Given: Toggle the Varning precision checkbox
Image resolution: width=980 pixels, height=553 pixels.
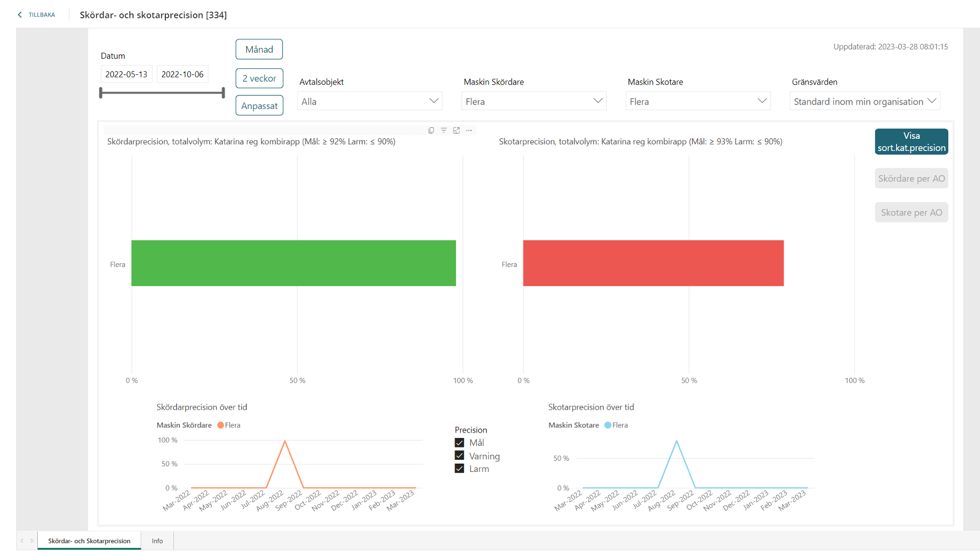Looking at the screenshot, I should coord(459,456).
